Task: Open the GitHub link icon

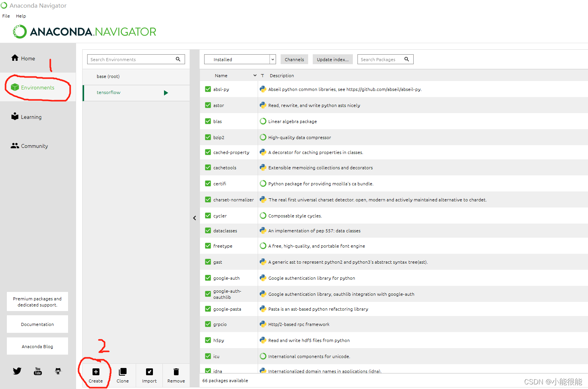Action: [x=58, y=371]
